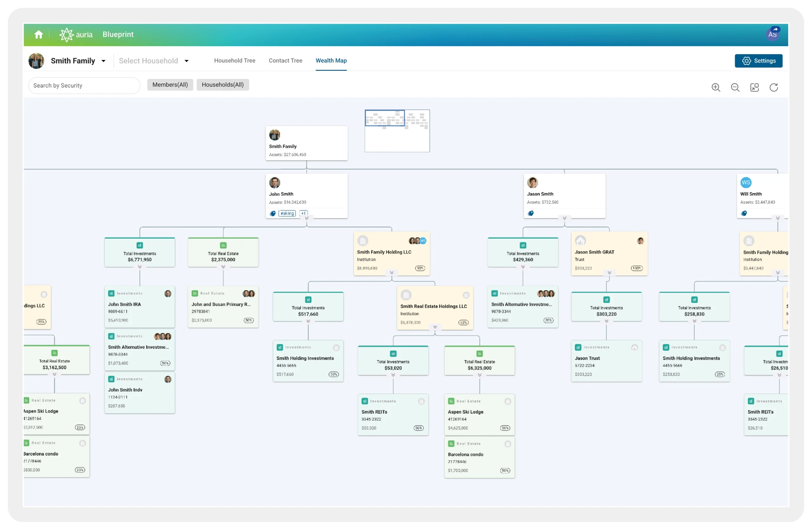Click the refresh icon in the toolbar
812x530 pixels.
point(774,87)
